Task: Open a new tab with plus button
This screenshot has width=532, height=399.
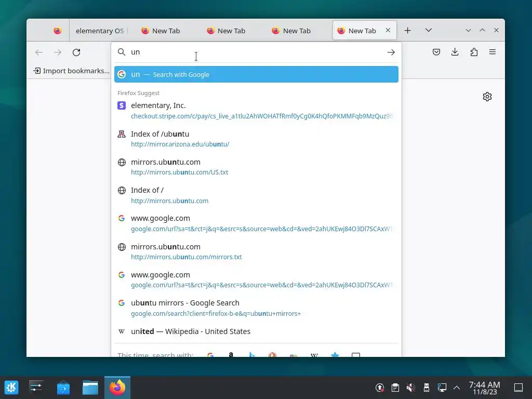Action: (x=407, y=31)
